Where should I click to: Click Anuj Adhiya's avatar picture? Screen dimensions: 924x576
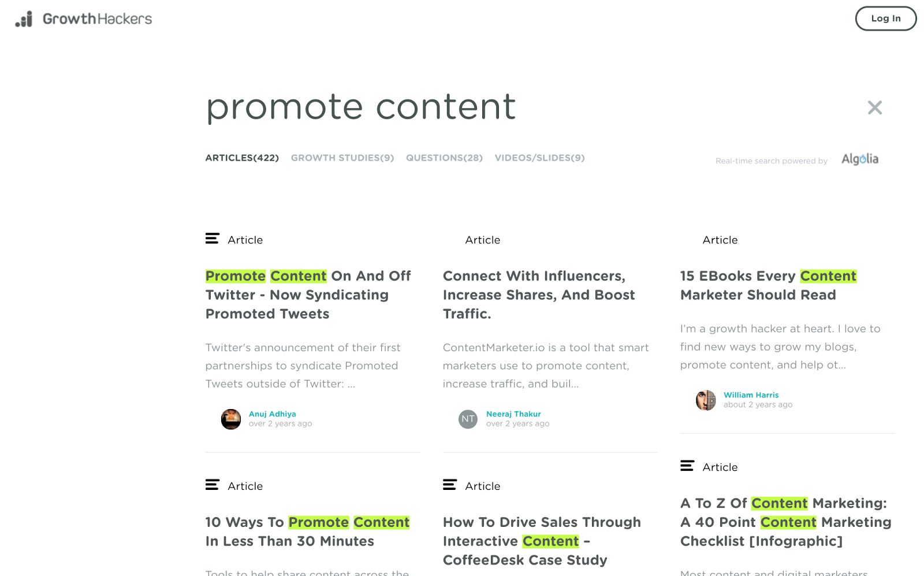click(x=231, y=419)
